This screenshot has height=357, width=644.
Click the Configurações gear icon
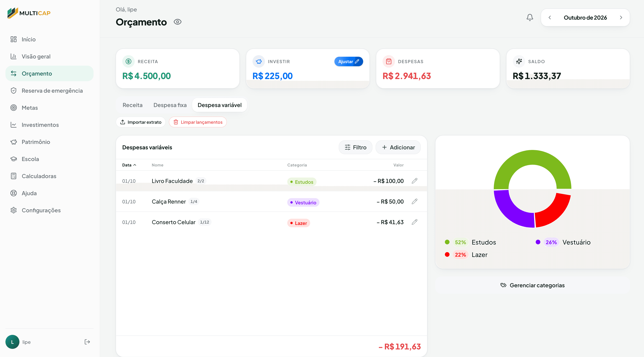click(14, 210)
